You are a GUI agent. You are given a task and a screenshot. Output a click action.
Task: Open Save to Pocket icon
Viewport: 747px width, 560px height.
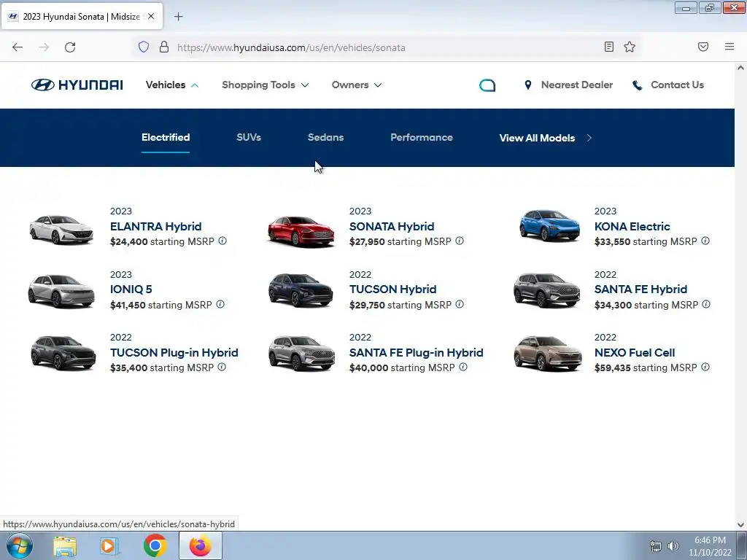(x=703, y=47)
